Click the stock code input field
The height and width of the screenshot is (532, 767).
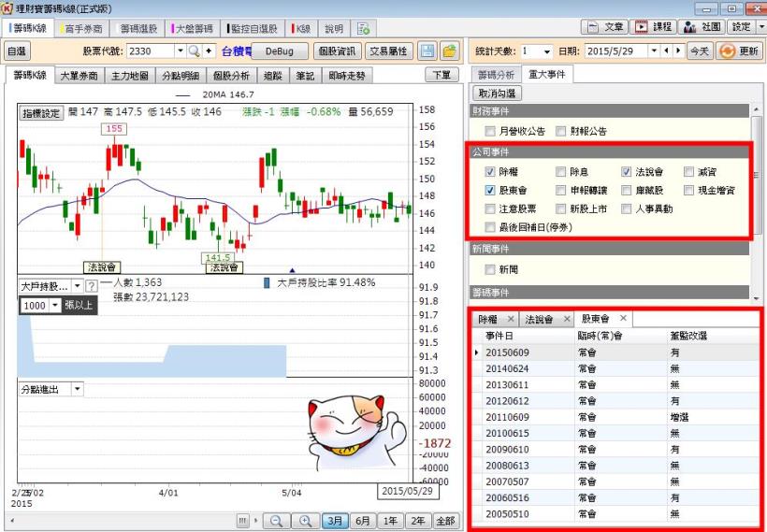(x=151, y=50)
